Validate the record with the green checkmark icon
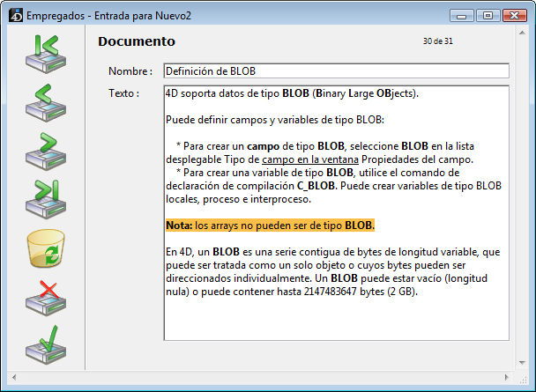 (43, 344)
